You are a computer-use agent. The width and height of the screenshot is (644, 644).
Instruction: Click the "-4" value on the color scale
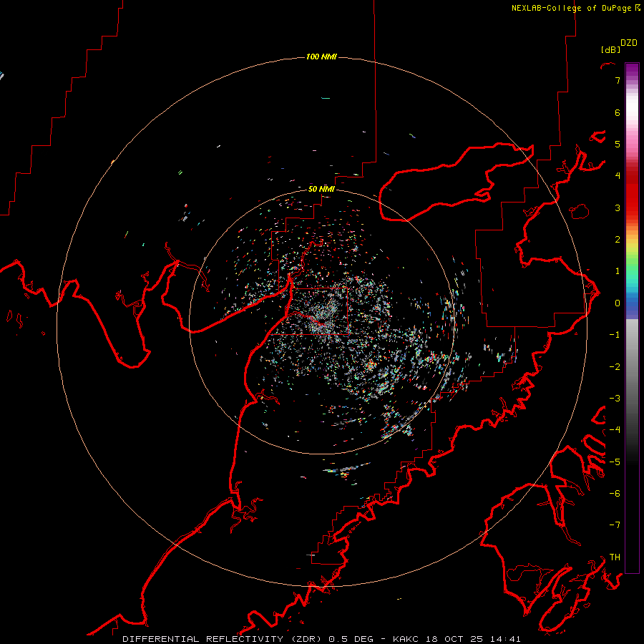click(615, 430)
